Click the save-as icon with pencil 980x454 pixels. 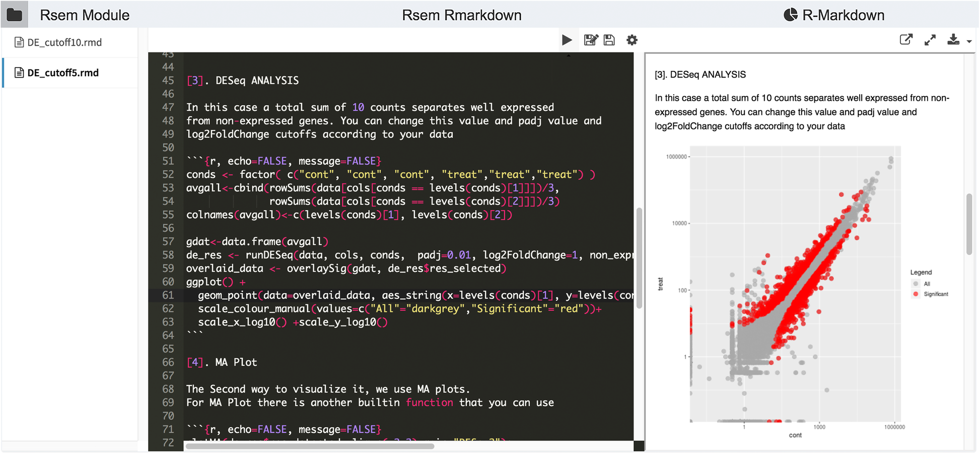tap(591, 40)
